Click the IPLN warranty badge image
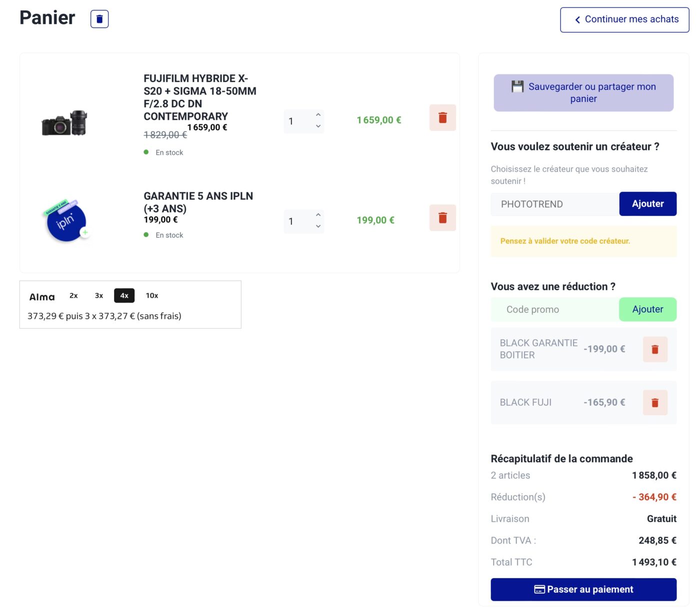 point(65,221)
